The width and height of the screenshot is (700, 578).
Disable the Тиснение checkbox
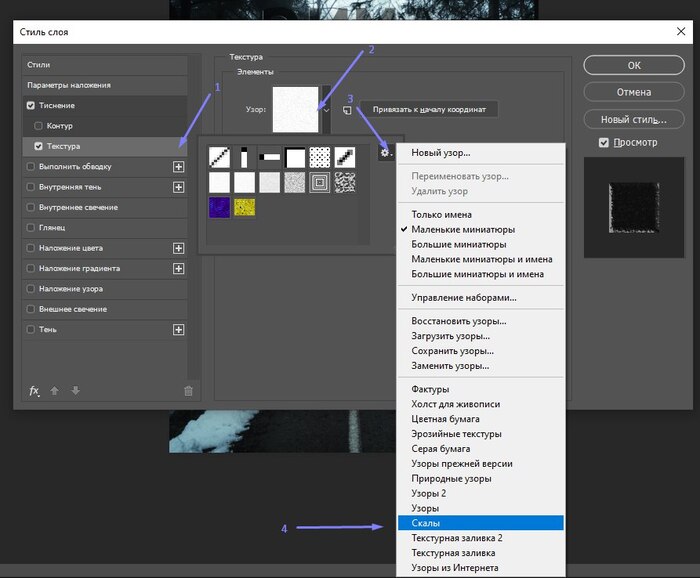[x=32, y=105]
